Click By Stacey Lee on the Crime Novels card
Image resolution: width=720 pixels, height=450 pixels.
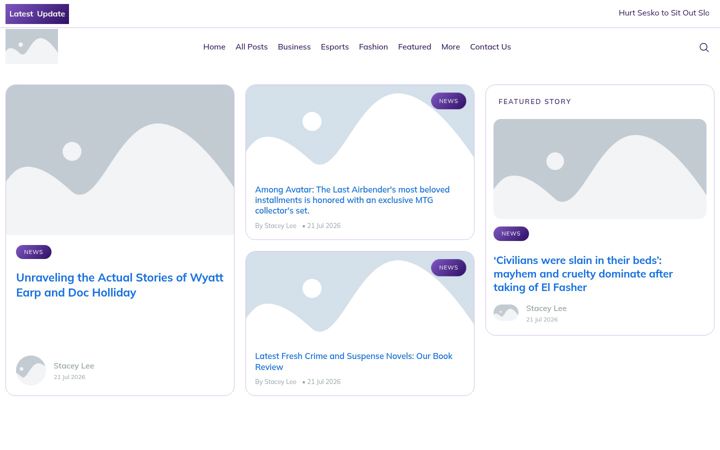coord(276,382)
